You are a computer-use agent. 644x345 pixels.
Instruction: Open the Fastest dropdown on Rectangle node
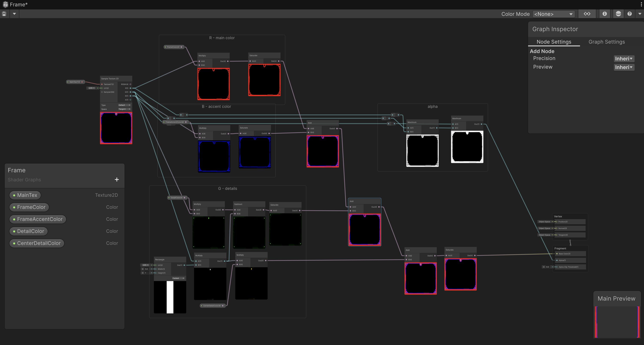[x=179, y=278]
